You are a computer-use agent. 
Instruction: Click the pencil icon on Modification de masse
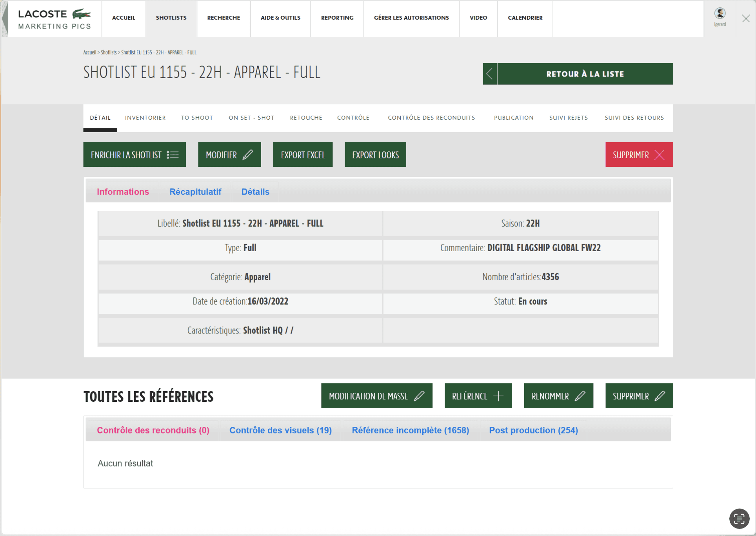(x=419, y=396)
